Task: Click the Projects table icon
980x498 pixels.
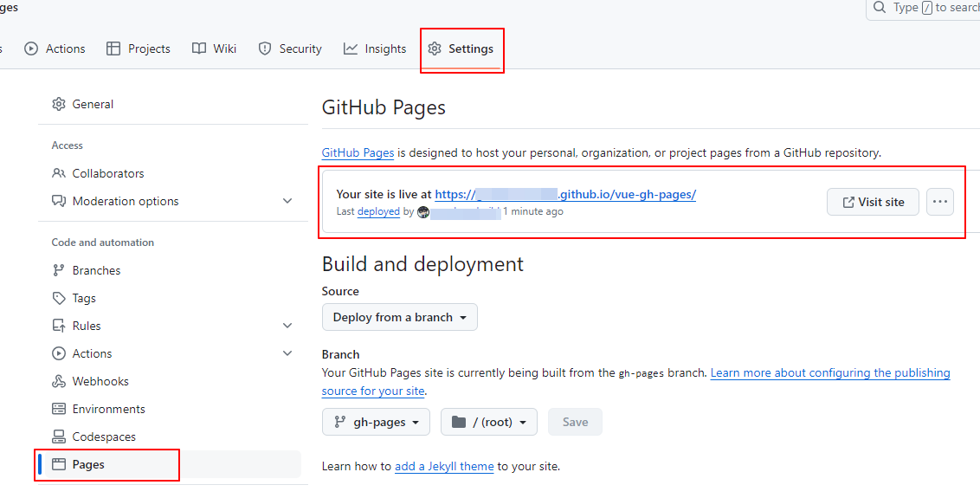Action: (113, 49)
